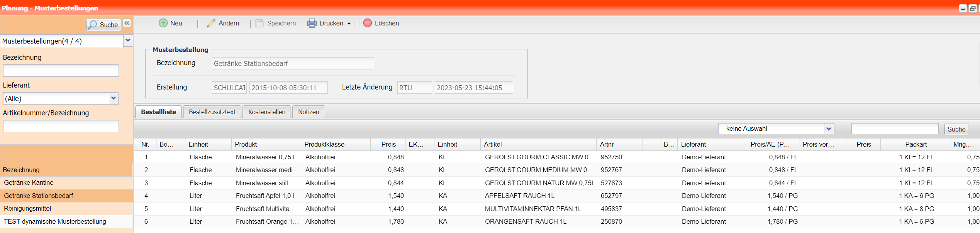Click the magnifier Suche button in sidebar
Image resolution: width=980 pixels, height=233 pixels.
[x=103, y=25]
